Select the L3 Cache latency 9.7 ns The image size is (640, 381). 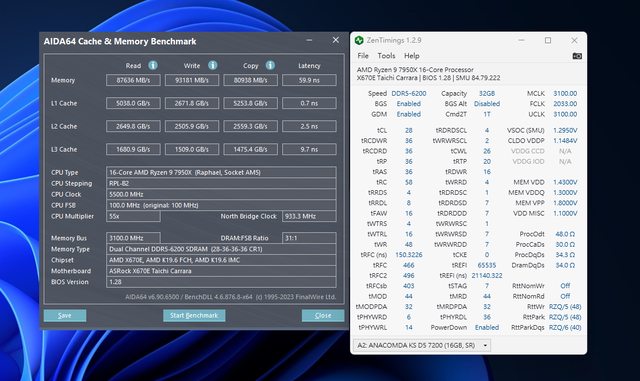coord(309,149)
